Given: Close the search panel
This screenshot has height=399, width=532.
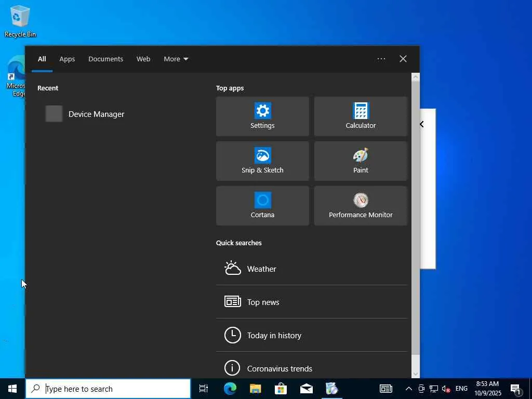Looking at the screenshot, I should pyautogui.click(x=403, y=59).
